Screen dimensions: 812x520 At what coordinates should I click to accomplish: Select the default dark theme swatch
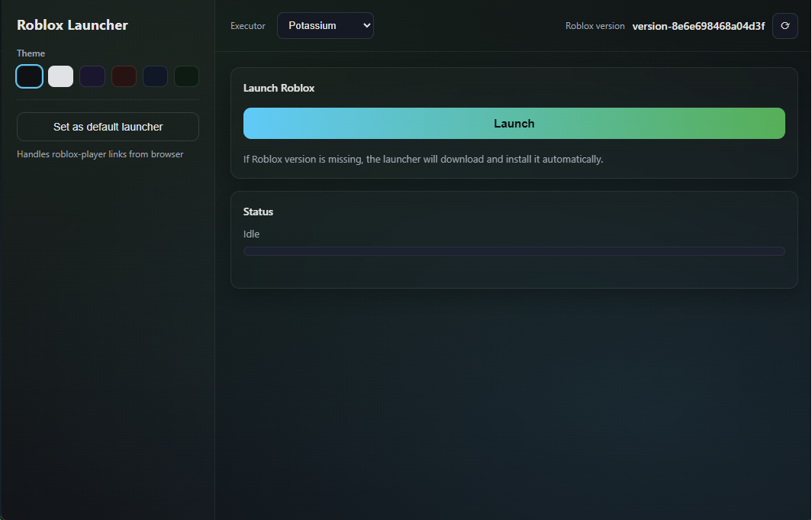[x=28, y=76]
